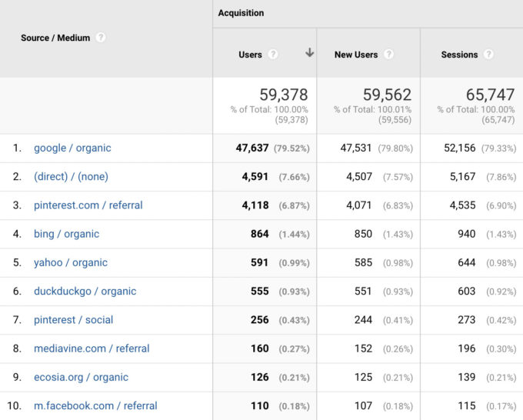The height and width of the screenshot is (420, 523).
Task: Open the m.facebook.com / referral link
Action: coord(95,406)
